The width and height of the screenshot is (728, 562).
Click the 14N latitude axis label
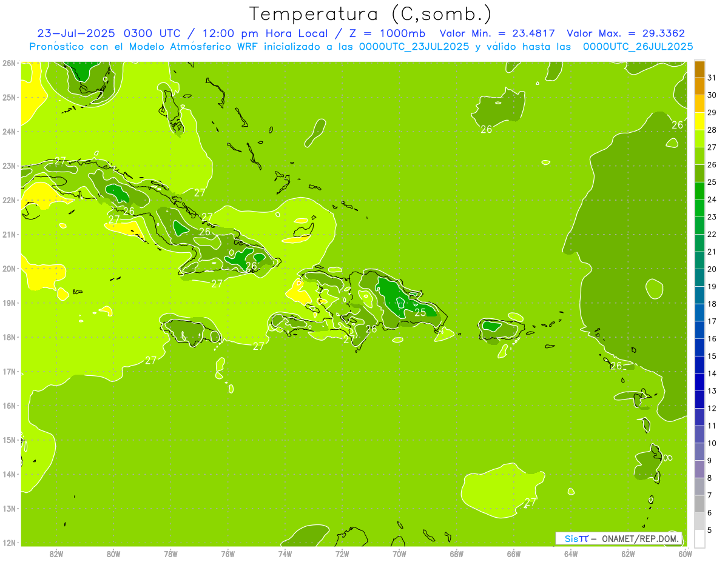point(8,474)
